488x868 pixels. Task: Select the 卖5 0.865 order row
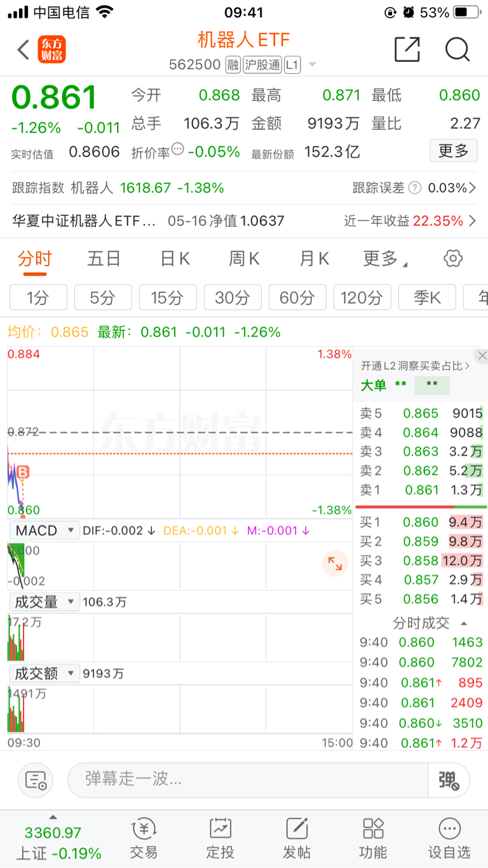tap(421, 414)
